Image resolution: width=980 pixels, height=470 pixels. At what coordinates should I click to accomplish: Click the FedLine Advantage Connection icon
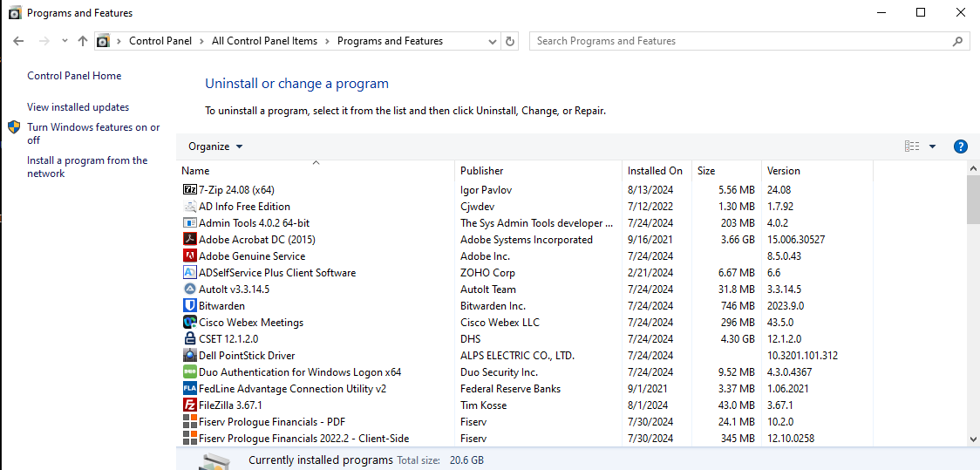tap(189, 389)
